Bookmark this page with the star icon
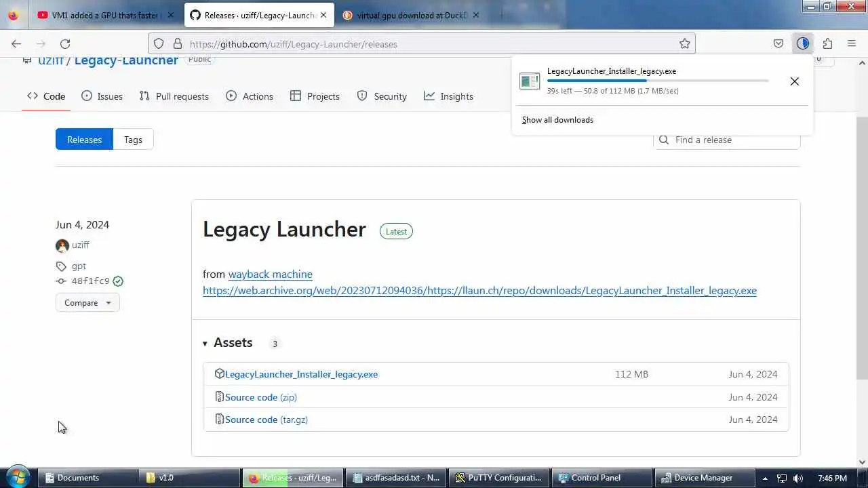The image size is (868, 488). tap(685, 44)
